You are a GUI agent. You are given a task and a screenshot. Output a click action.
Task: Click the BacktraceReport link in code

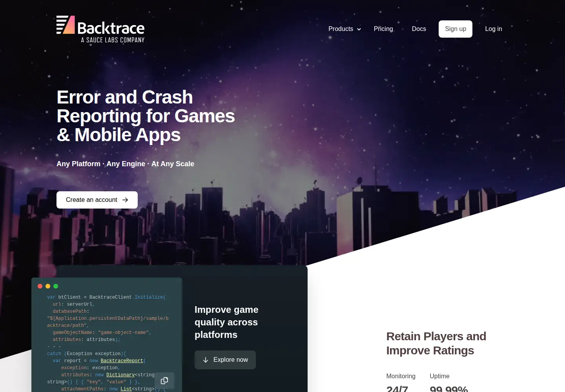(122, 361)
